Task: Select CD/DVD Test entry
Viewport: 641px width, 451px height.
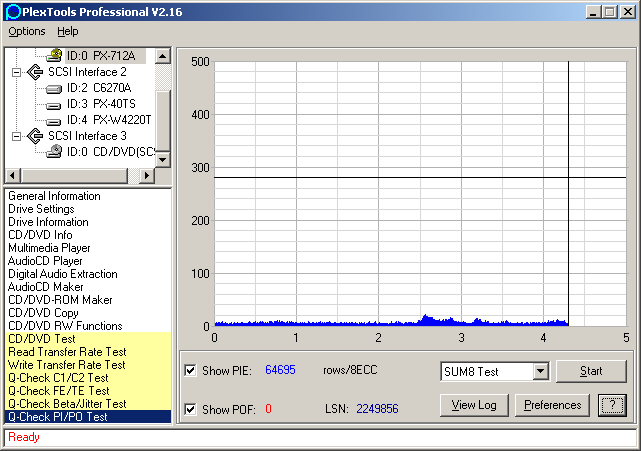Action: [x=88, y=339]
